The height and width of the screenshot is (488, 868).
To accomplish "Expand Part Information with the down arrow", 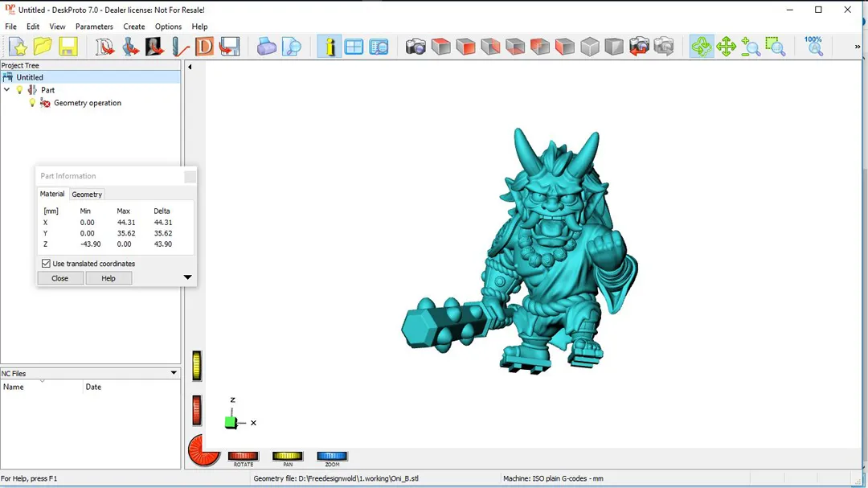I will (x=187, y=277).
